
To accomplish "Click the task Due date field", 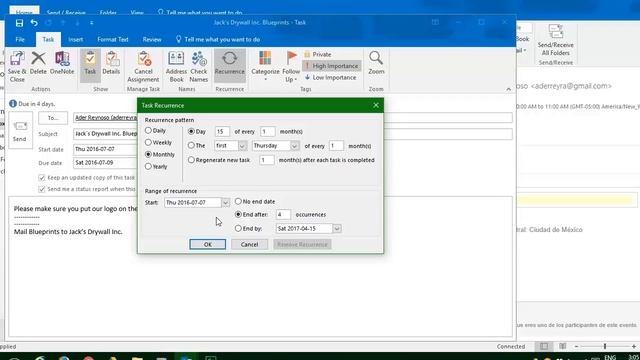I will (x=105, y=163).
